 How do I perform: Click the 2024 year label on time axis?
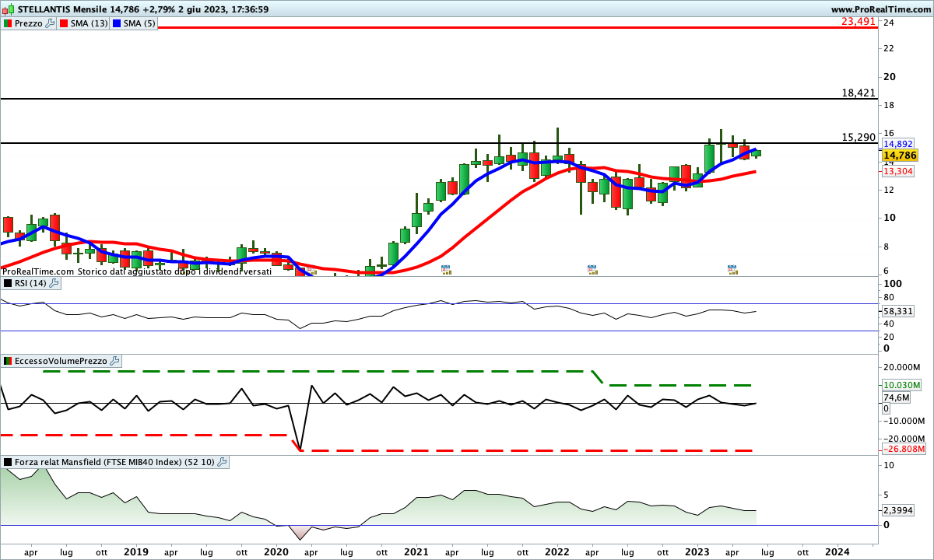coord(837,551)
